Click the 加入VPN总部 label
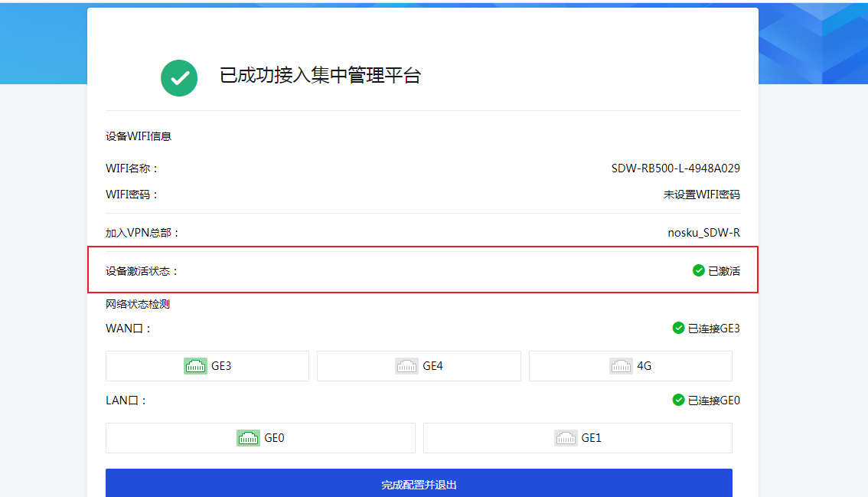868x497 pixels. tap(142, 233)
